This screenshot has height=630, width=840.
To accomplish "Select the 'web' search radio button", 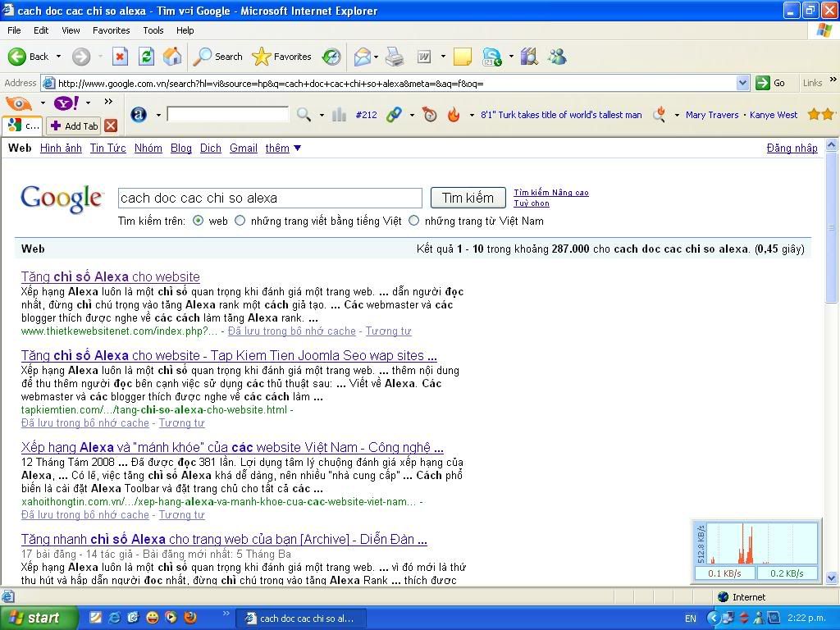I will (199, 221).
